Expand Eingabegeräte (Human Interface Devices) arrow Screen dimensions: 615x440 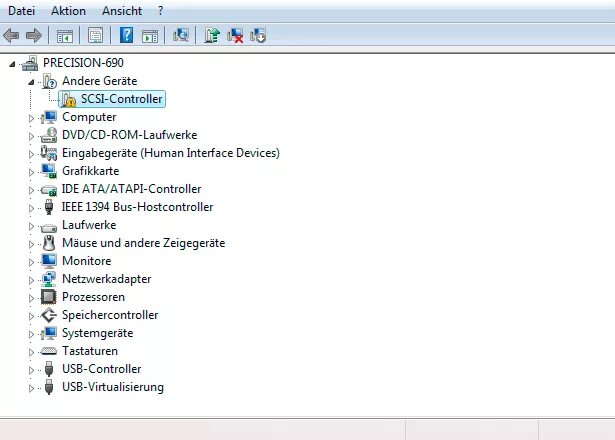(x=31, y=154)
